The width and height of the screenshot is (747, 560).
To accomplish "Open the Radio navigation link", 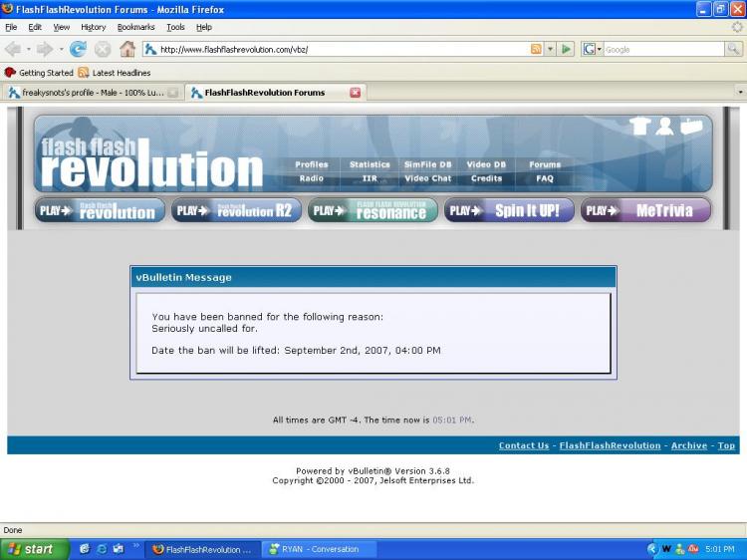I will tap(312, 178).
